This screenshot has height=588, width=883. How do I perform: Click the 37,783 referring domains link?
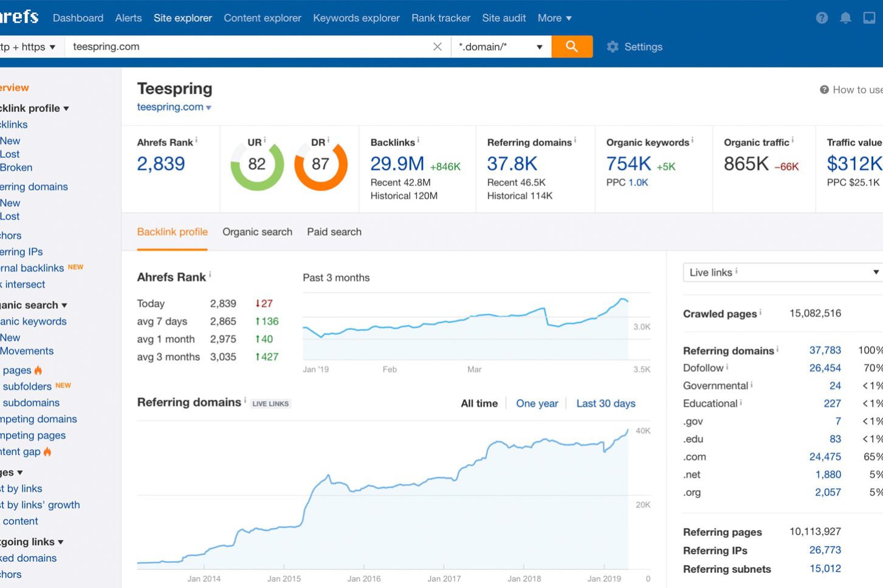[x=825, y=350]
